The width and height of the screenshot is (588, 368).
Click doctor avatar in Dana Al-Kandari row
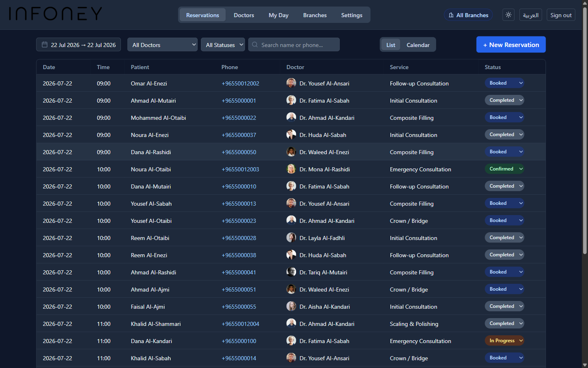point(291,341)
